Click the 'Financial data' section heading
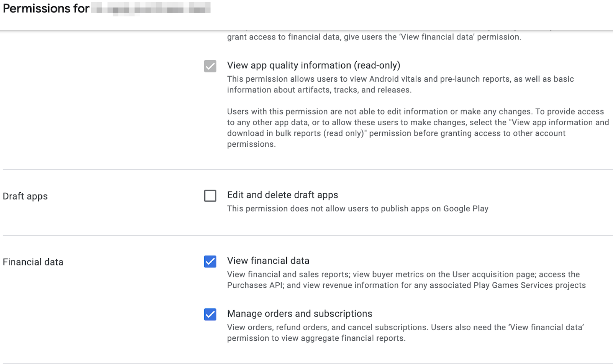Viewport: 613px width, 364px height. tap(33, 262)
